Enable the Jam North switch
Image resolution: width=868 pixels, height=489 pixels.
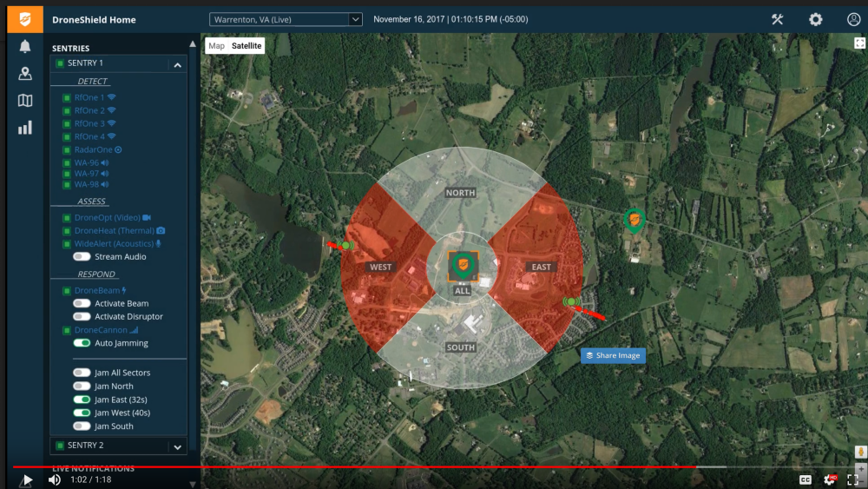(x=82, y=387)
